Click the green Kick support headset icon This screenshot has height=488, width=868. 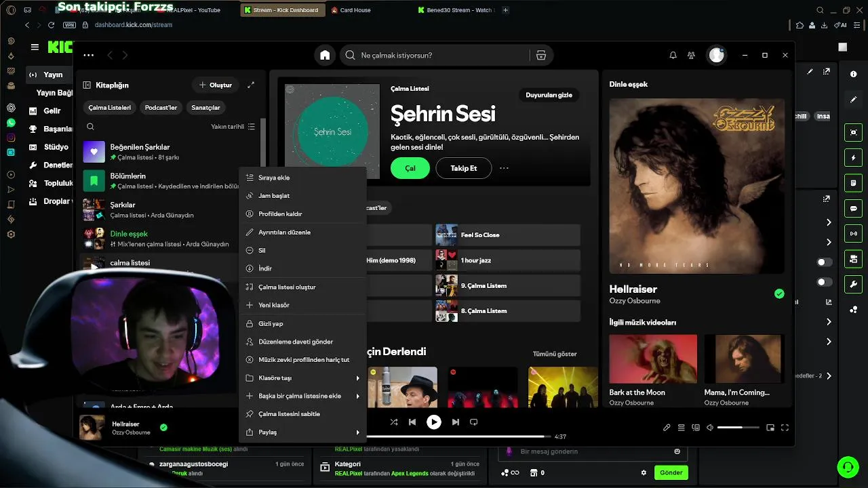tap(847, 466)
